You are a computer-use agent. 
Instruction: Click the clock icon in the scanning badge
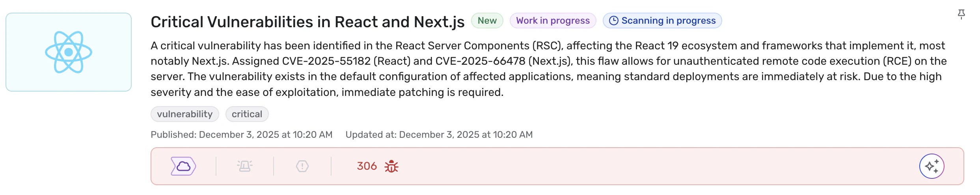click(613, 21)
